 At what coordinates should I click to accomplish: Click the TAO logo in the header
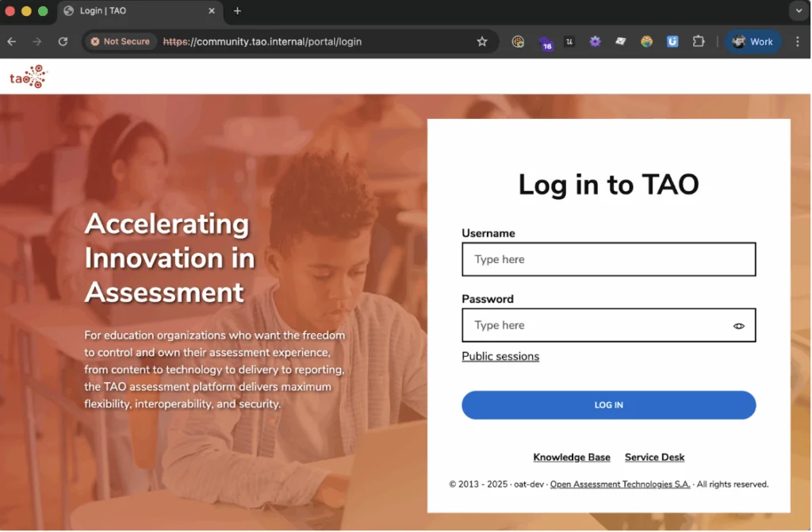pos(29,76)
